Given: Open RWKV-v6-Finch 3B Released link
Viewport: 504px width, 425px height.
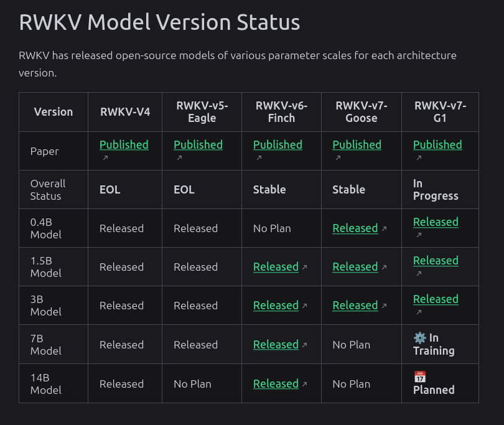Looking at the screenshot, I should [x=276, y=306].
